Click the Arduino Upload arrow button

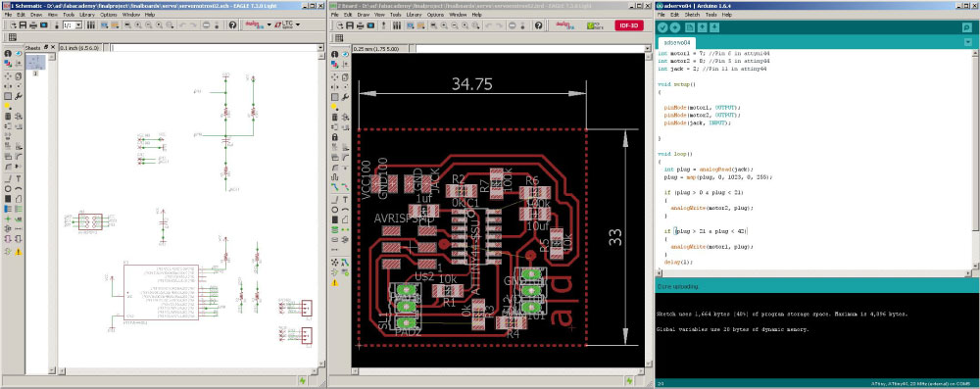click(675, 26)
